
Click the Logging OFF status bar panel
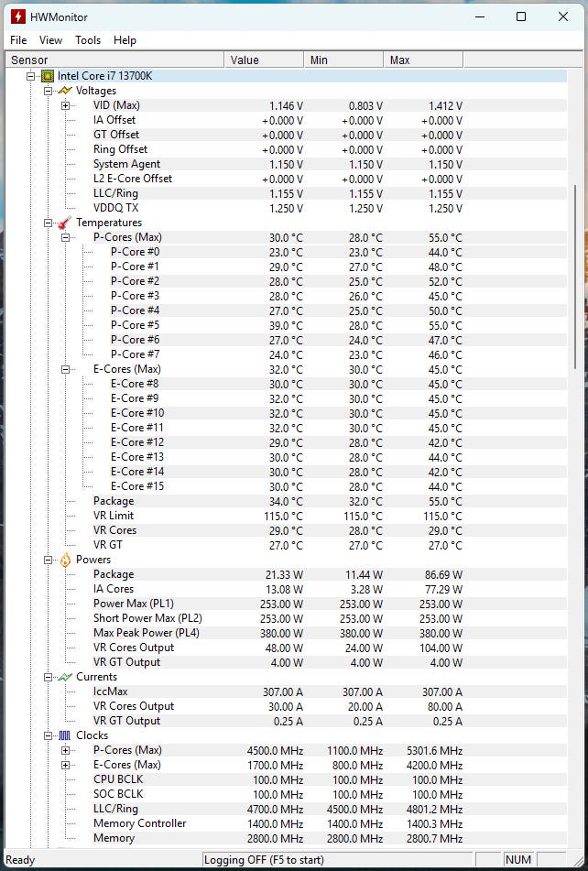[339, 860]
